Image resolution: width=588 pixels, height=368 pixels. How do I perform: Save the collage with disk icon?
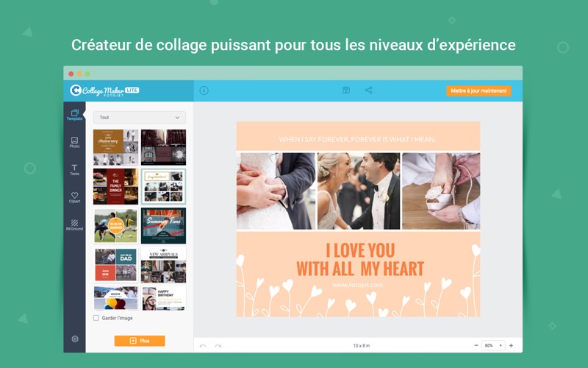[346, 90]
